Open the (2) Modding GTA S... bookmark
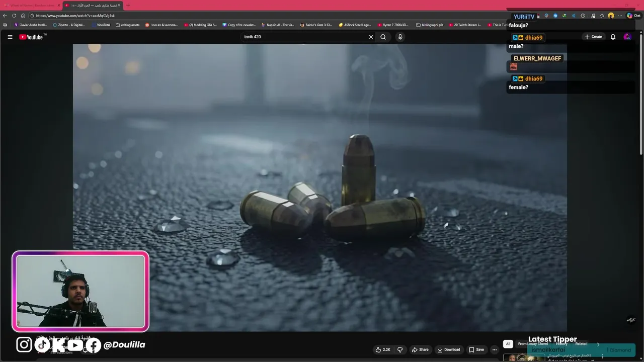This screenshot has width=644, height=362. click(200, 25)
